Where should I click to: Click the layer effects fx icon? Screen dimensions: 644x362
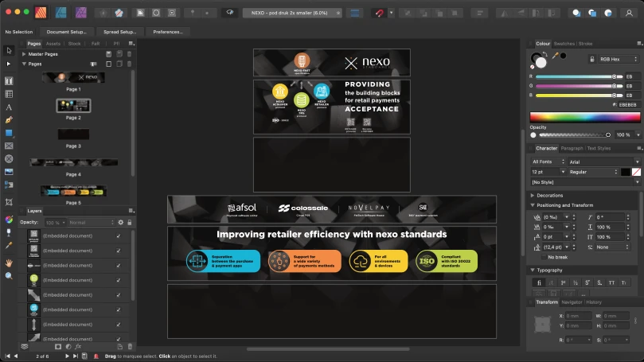pyautogui.click(x=79, y=347)
